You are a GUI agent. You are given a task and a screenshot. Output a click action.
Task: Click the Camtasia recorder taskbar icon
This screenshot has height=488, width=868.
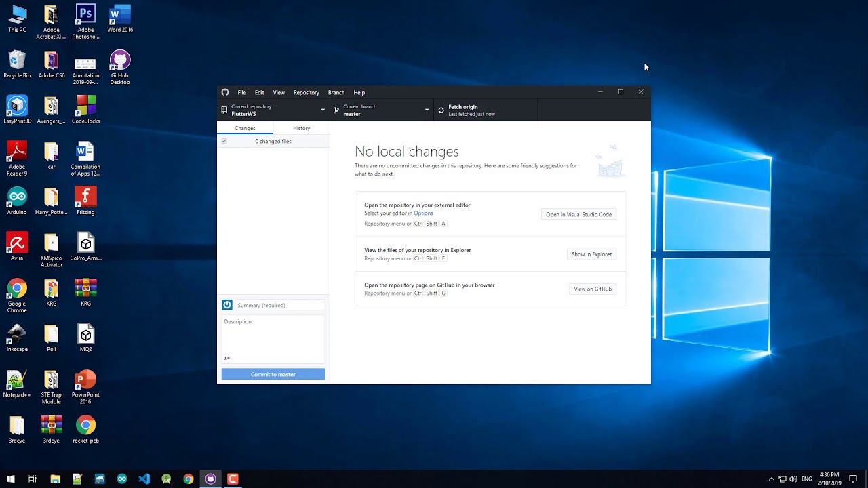pos(233,479)
